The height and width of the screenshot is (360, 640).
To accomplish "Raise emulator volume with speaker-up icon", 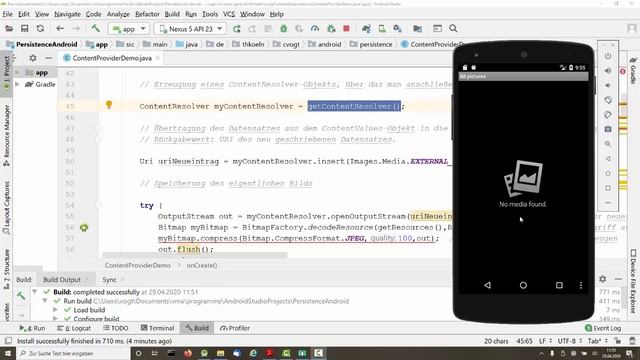I will tap(608, 71).
